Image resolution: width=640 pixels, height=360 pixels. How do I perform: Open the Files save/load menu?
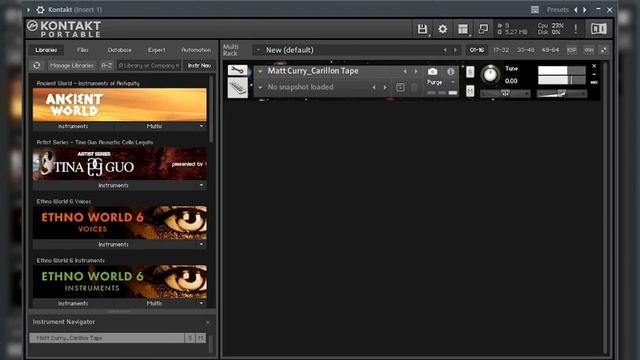point(422,29)
